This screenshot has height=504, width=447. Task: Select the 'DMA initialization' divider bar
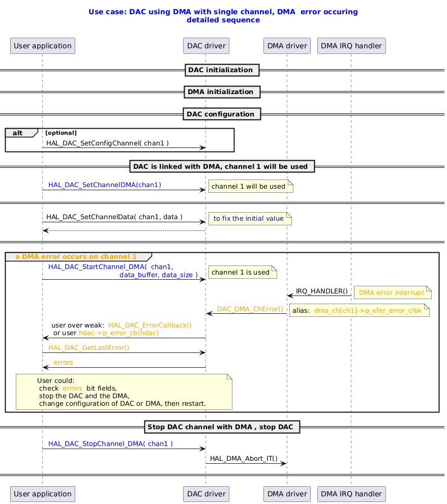pos(222,92)
